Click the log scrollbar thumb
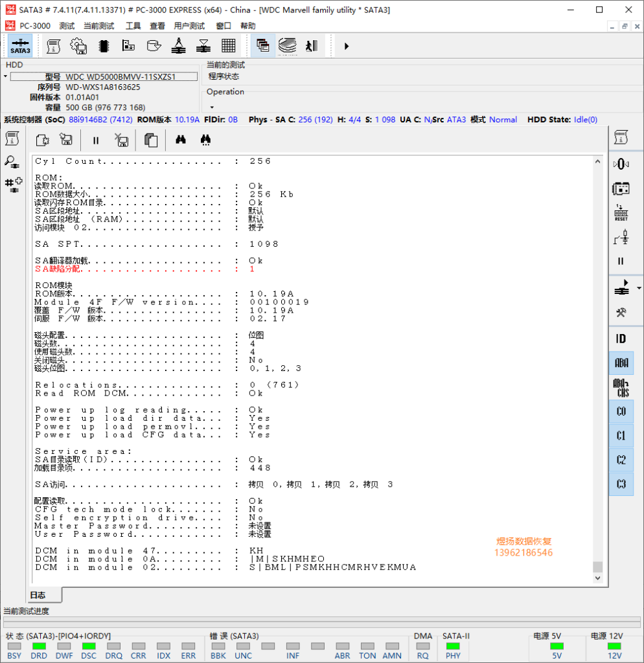644x663 pixels. click(597, 567)
